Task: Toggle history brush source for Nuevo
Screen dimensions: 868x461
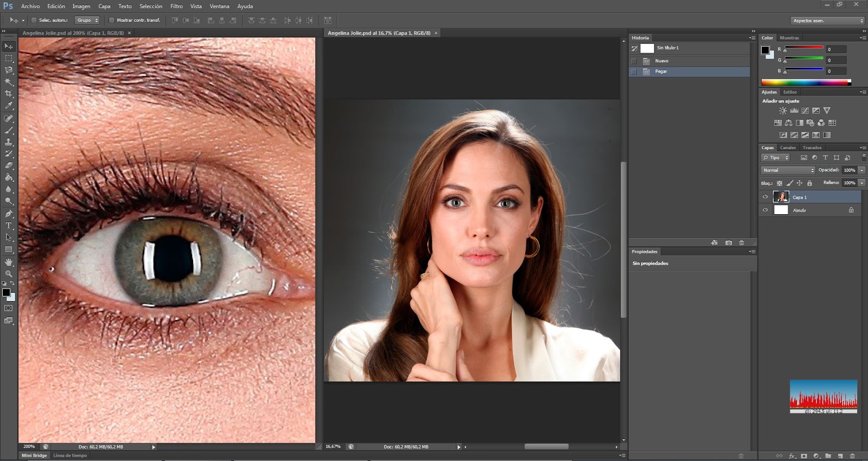Action: tap(634, 61)
